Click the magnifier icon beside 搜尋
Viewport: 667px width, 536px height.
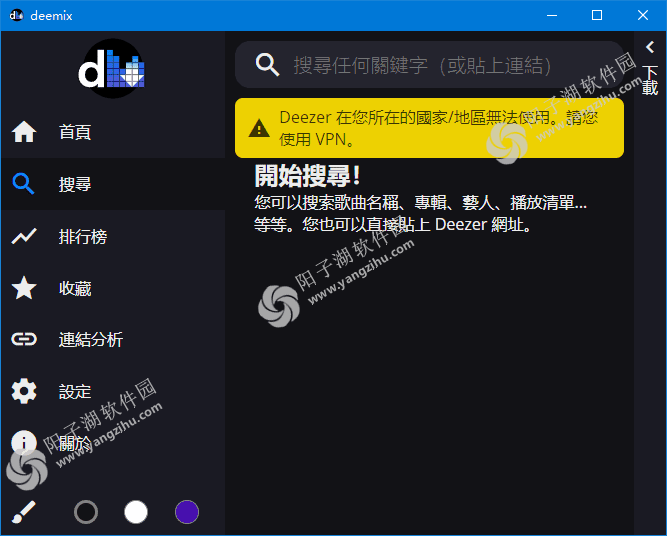[x=23, y=184]
